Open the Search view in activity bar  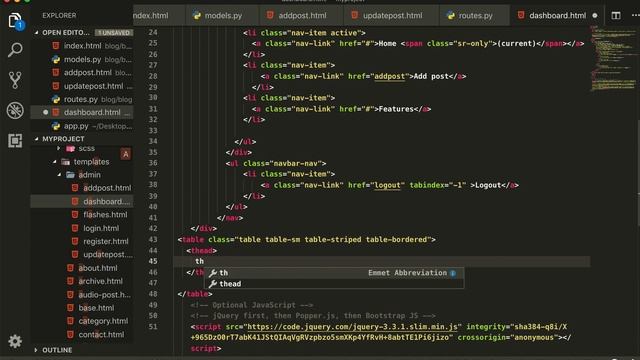(15, 50)
